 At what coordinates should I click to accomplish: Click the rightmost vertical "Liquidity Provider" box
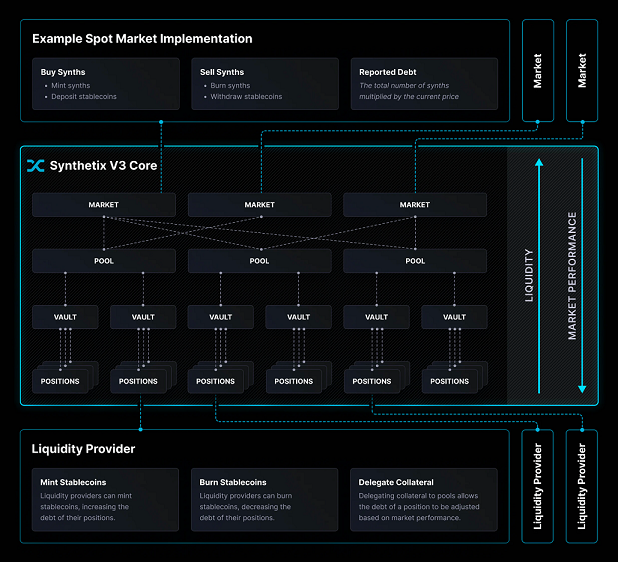[582, 486]
